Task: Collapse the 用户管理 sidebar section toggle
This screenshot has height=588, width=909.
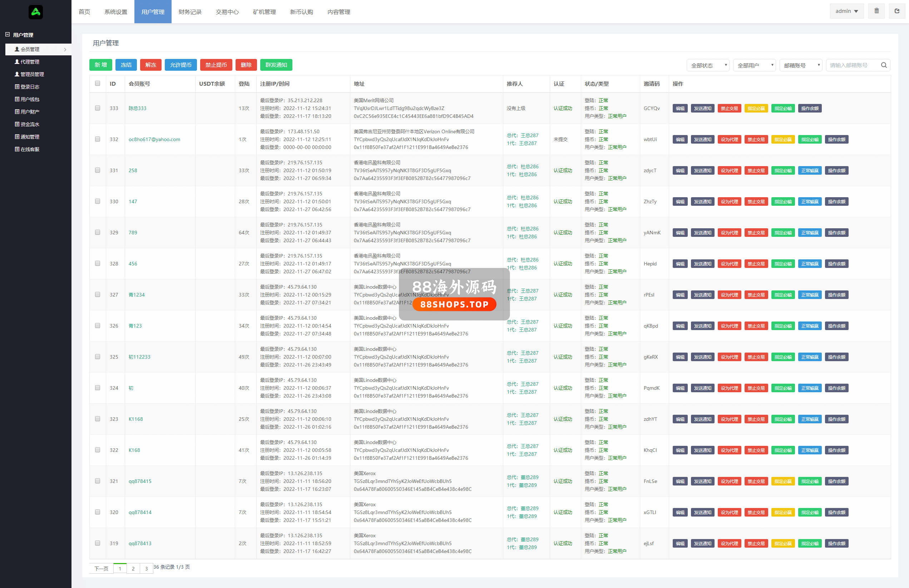Action: 7,35
